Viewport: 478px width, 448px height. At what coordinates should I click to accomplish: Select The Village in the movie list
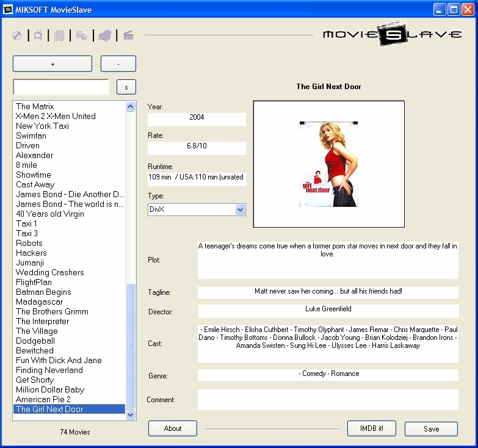70,331
